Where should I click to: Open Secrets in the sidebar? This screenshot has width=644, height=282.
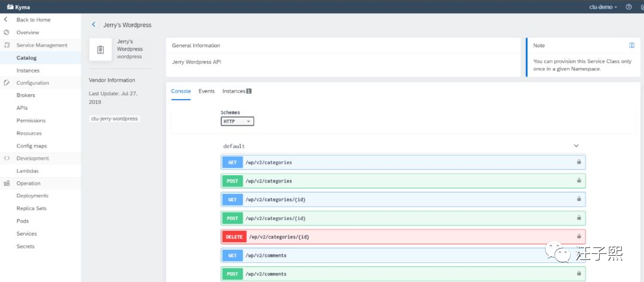pos(26,246)
